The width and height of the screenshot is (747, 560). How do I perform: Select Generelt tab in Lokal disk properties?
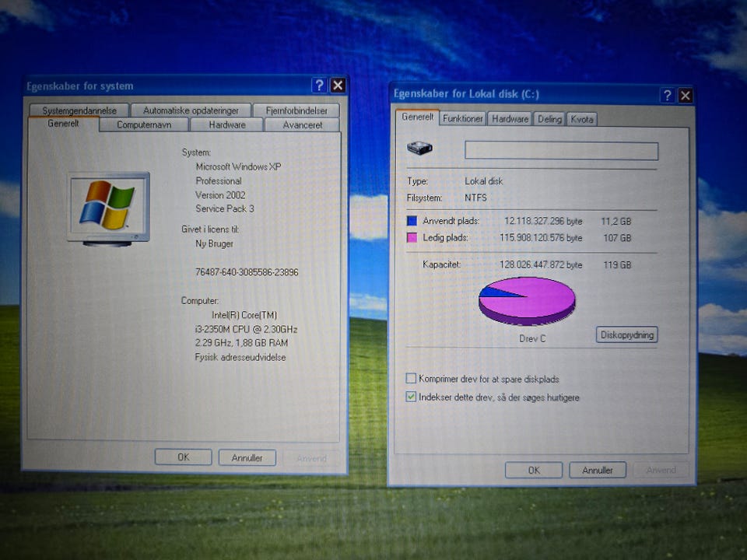[417, 117]
